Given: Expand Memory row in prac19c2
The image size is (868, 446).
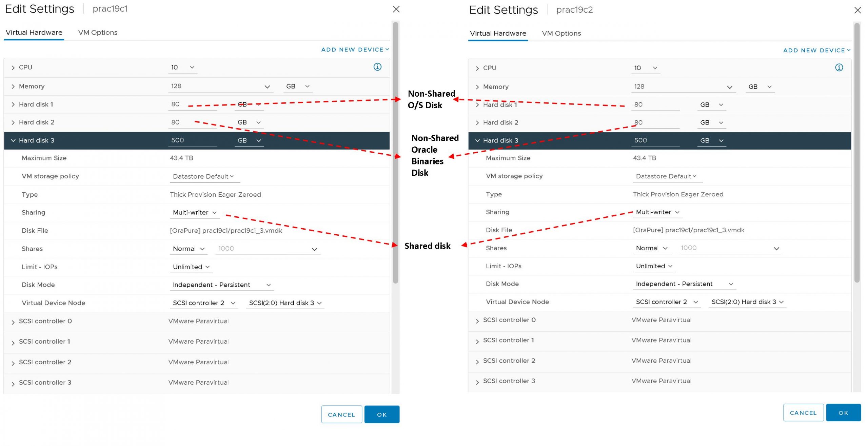Looking at the screenshot, I should (477, 87).
